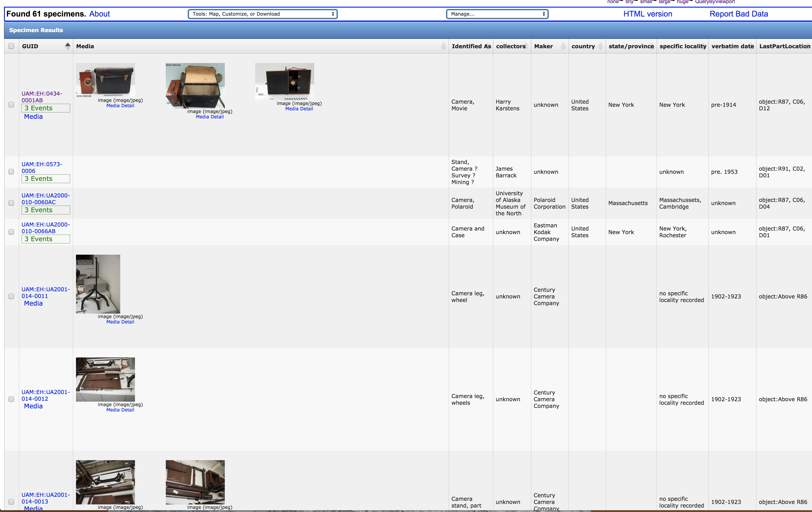
Task: Open first movie camera thumbnail
Action: coord(105,80)
